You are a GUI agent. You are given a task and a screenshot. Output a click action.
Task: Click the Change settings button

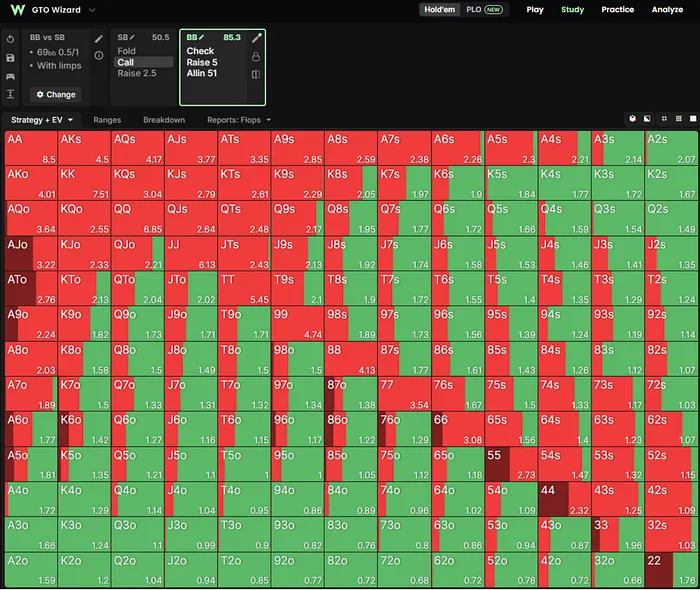(56, 95)
